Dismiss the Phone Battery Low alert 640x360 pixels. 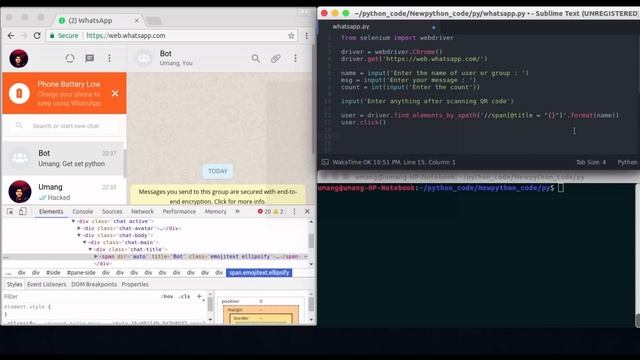click(115, 93)
